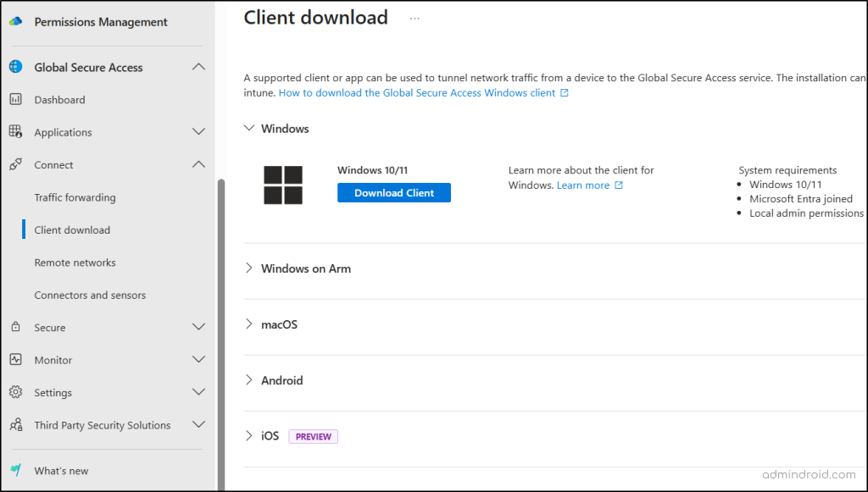Viewport: 868px width, 492px height.
Task: Go to Remote networks page
Action: pos(75,263)
